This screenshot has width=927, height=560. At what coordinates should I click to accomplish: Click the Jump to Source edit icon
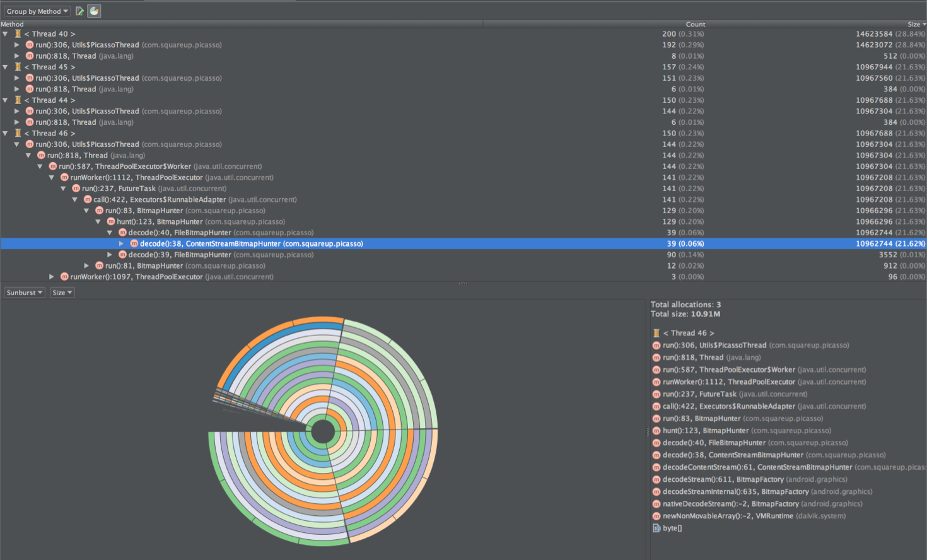[x=79, y=11]
